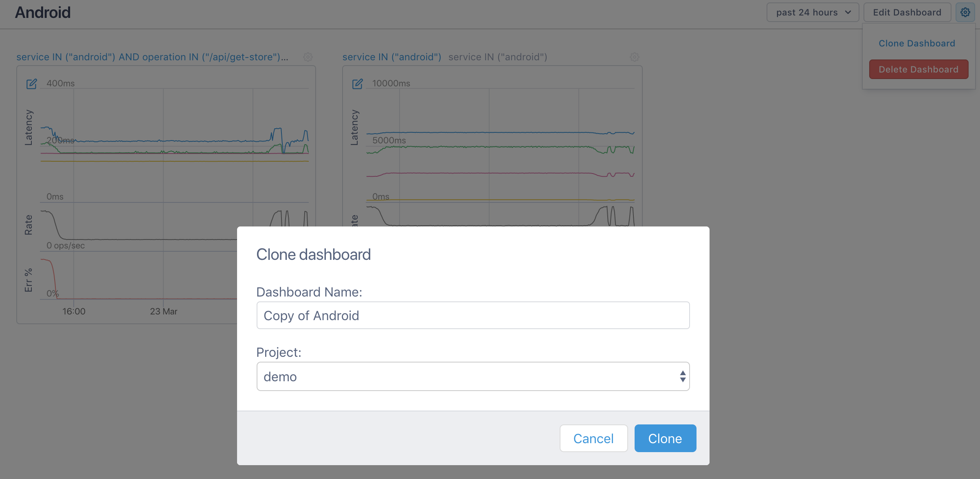
Task: Choose Clone Dashboard from the settings menu
Action: pos(917,43)
